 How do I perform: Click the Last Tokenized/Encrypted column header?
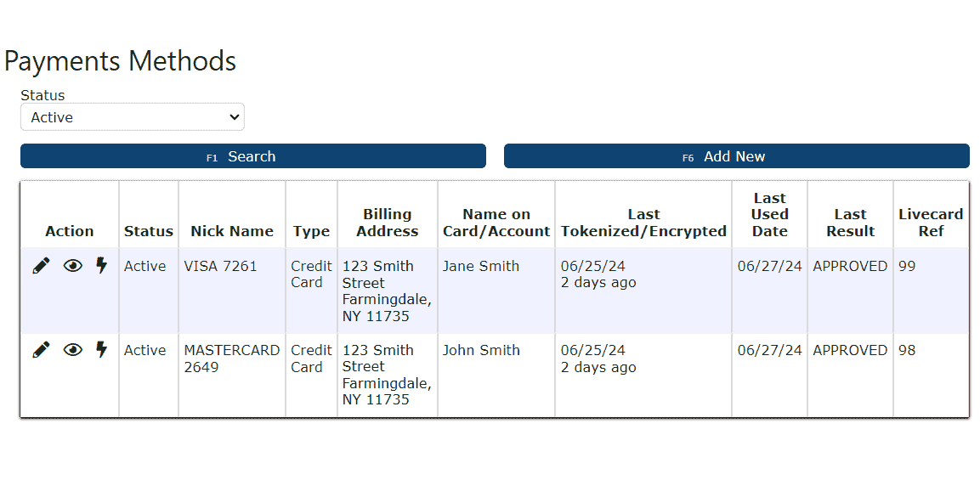[643, 223]
